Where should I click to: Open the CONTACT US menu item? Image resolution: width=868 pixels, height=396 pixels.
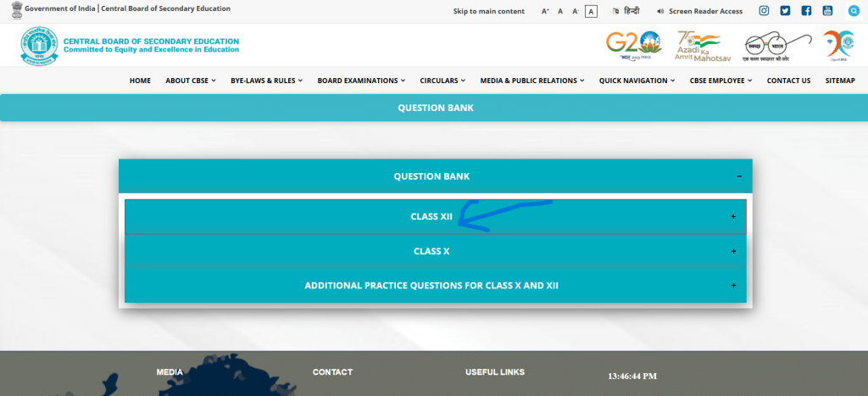coord(788,81)
